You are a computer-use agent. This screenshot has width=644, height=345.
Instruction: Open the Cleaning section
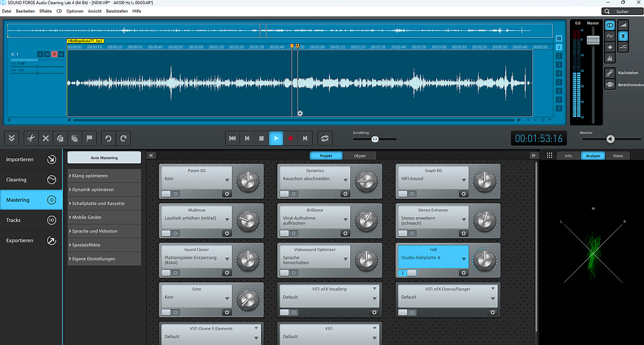pyautogui.click(x=31, y=180)
